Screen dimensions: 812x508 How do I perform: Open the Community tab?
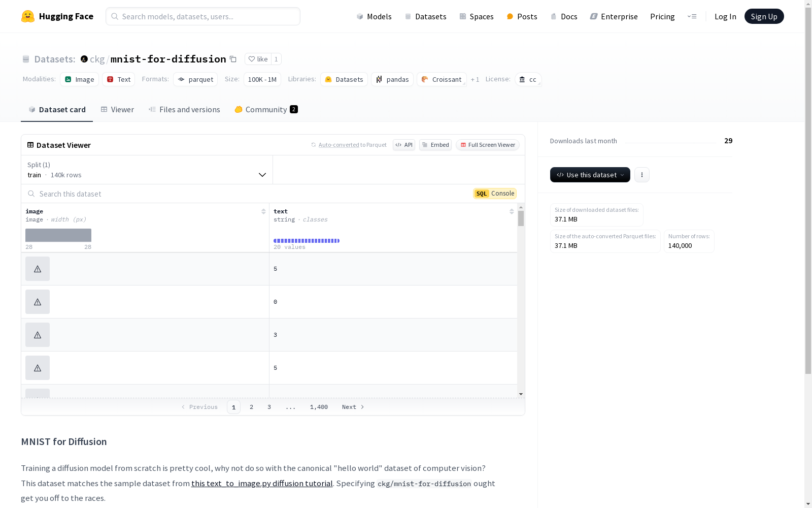point(266,109)
